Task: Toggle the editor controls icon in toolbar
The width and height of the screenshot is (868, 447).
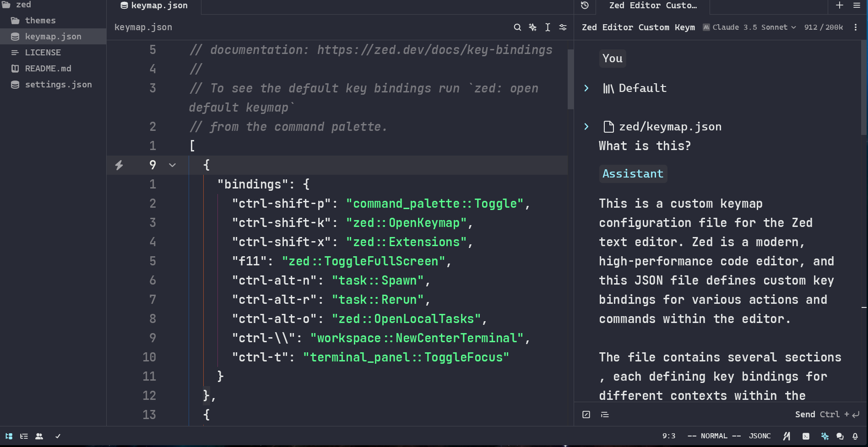Action: (x=563, y=27)
